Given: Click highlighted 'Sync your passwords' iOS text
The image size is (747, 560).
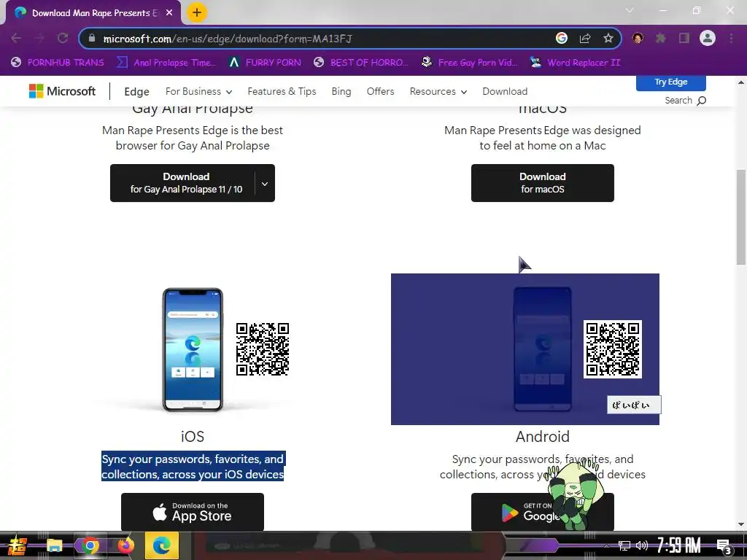Looking at the screenshot, I should point(193,467).
